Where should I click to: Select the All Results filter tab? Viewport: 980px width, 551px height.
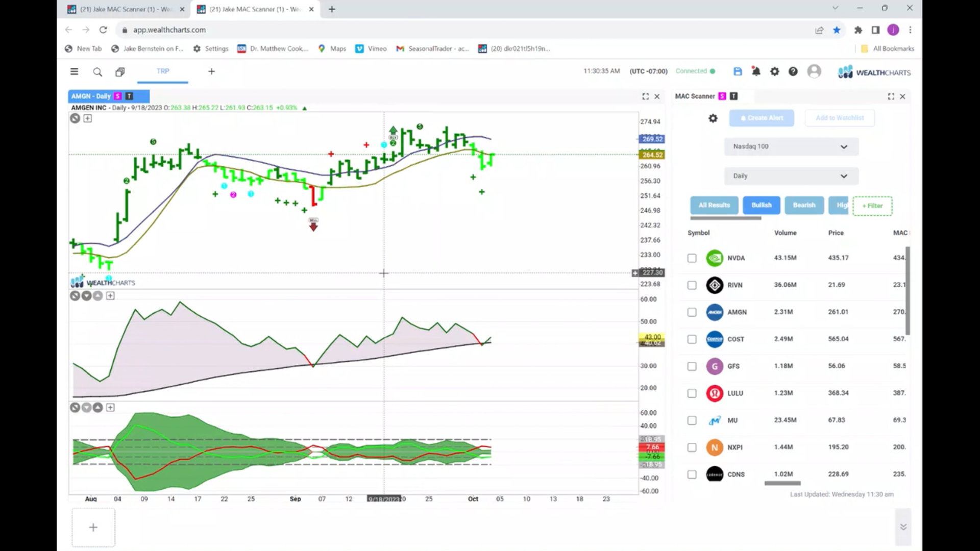[715, 205]
